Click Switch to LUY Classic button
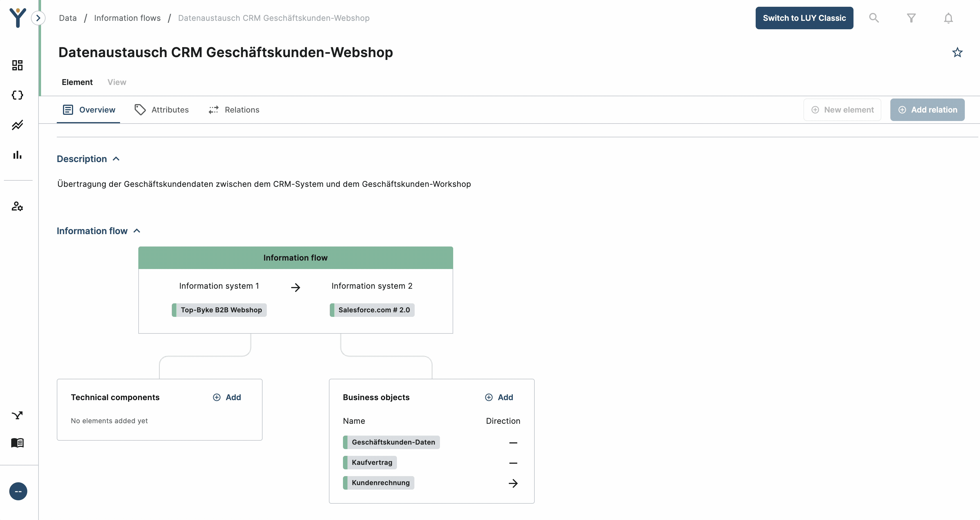This screenshot has width=980, height=520. pos(804,18)
